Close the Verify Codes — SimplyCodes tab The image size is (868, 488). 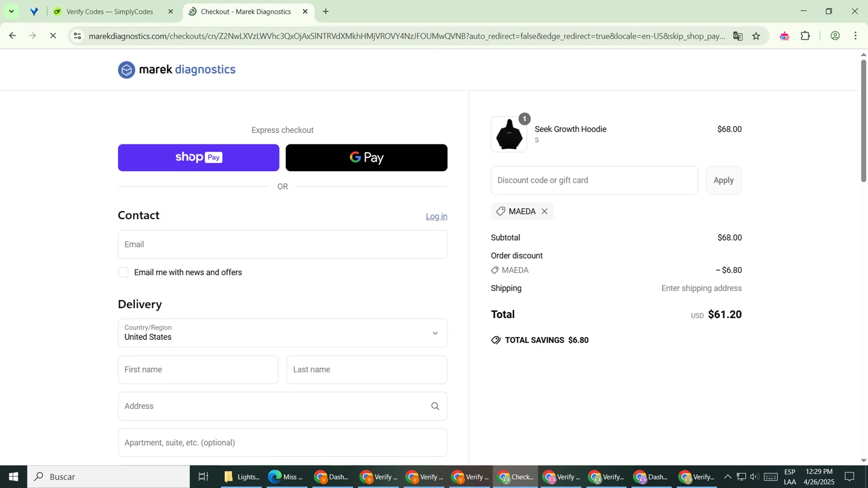(170, 12)
